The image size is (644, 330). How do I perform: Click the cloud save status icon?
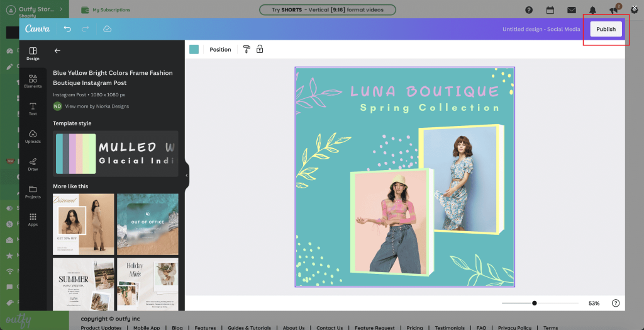pos(107,29)
